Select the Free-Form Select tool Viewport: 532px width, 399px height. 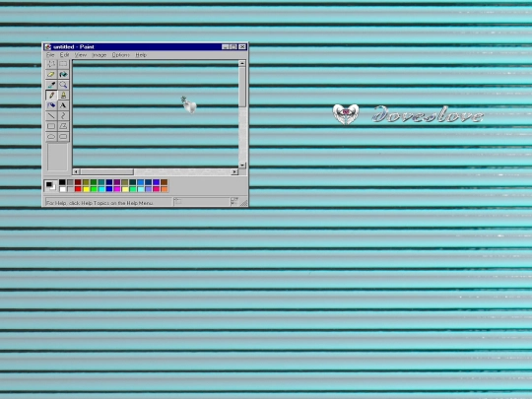pyautogui.click(x=51, y=64)
